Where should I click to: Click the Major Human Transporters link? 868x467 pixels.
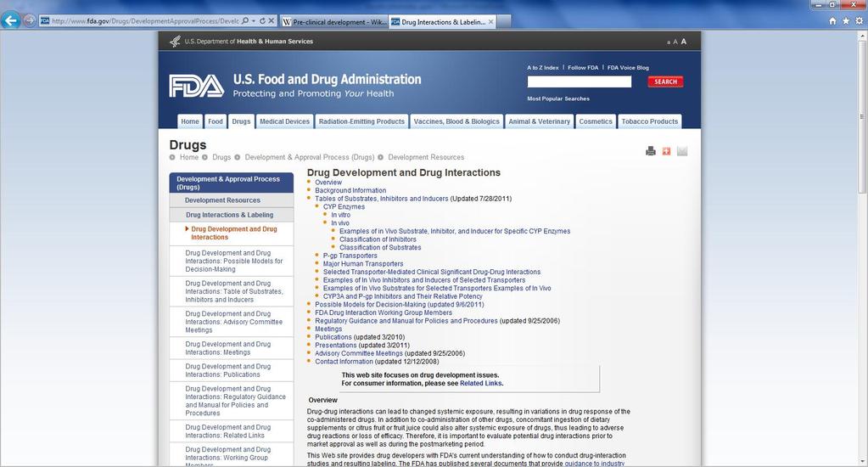[x=363, y=264]
